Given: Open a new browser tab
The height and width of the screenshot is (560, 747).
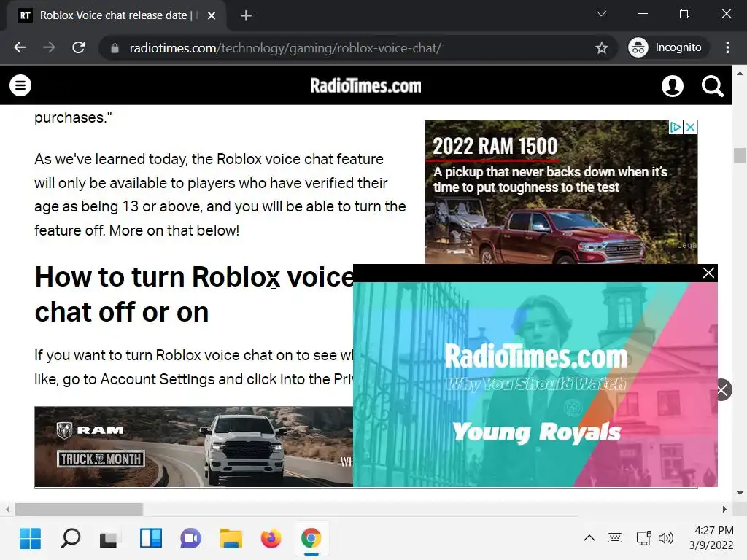Looking at the screenshot, I should (246, 16).
